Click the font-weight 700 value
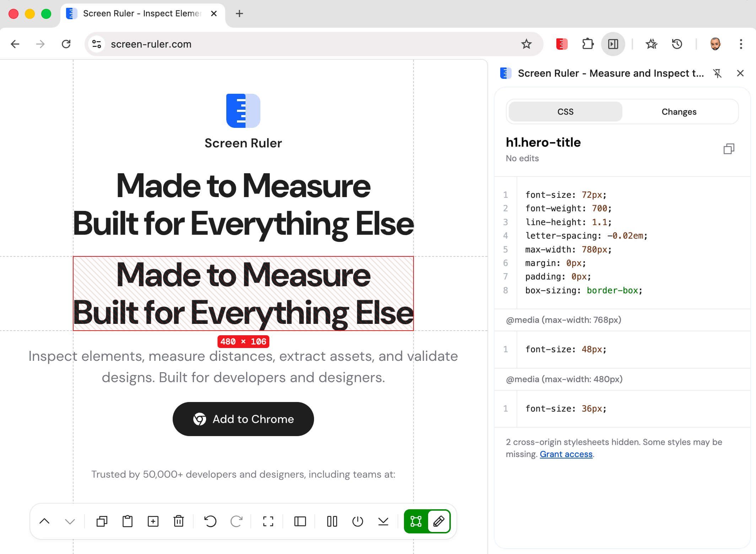 pos(599,208)
